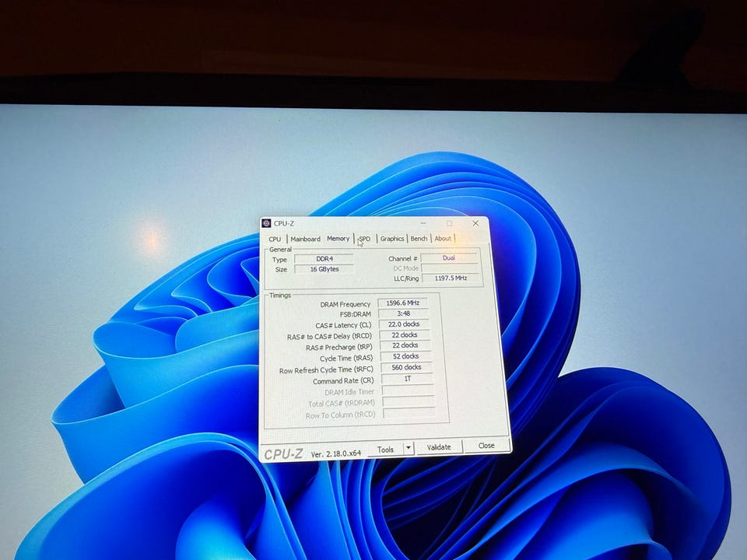The width and height of the screenshot is (747, 560).
Task: Click the empty DRAM Idle Timer field
Action: click(408, 390)
